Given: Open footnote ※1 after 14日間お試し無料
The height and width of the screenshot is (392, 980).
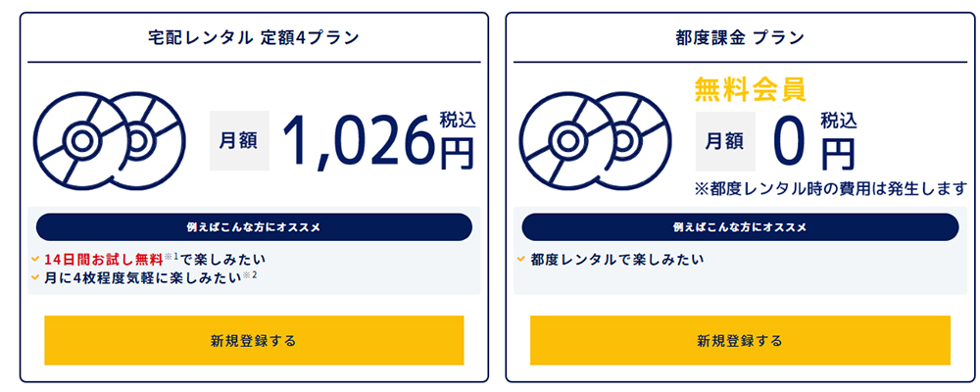Looking at the screenshot, I should pyautogui.click(x=171, y=257).
